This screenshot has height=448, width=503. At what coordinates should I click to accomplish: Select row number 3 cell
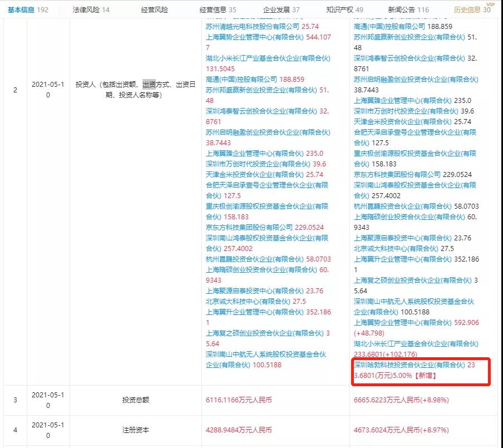pyautogui.click(x=15, y=400)
